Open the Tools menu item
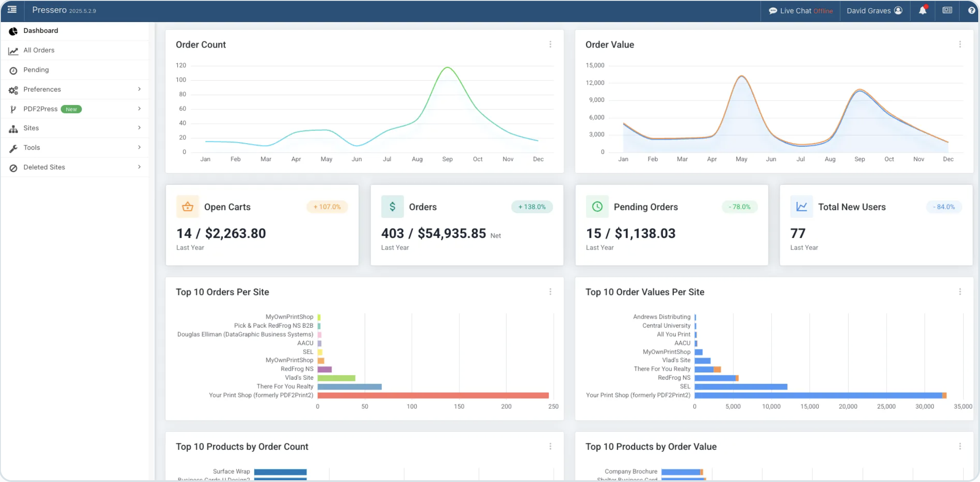Screen dimensions: 980x482 click(x=75, y=148)
